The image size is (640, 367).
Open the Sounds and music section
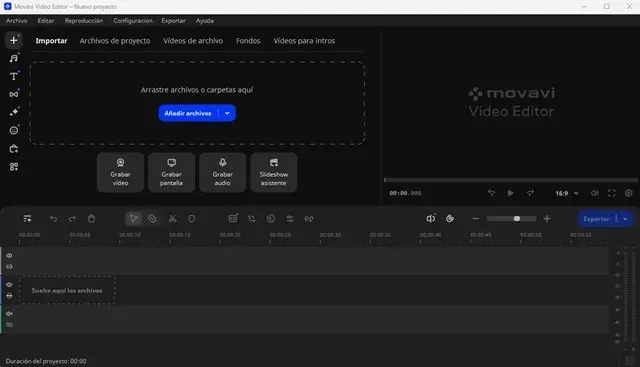click(x=13, y=58)
